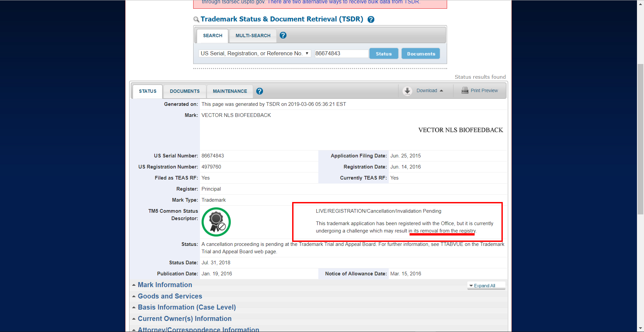Expand the Mark Information section

(165, 285)
